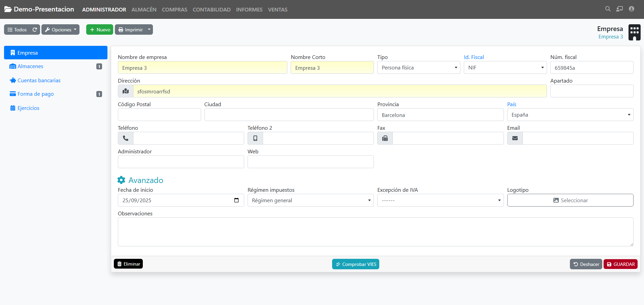Expand the Tipo dropdown showing Persona física
Viewport: 644px width, 305px height.
point(418,68)
